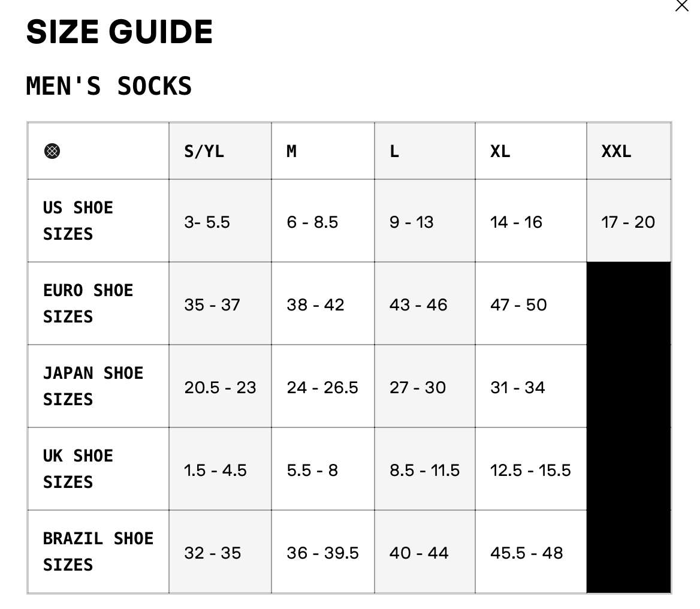Image resolution: width=700 pixels, height=609 pixels.
Task: Click the L size column header
Action: point(394,151)
